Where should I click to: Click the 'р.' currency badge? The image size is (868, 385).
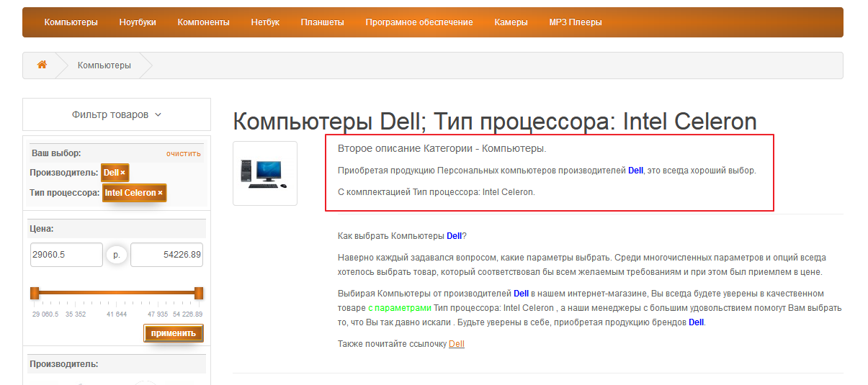click(117, 255)
